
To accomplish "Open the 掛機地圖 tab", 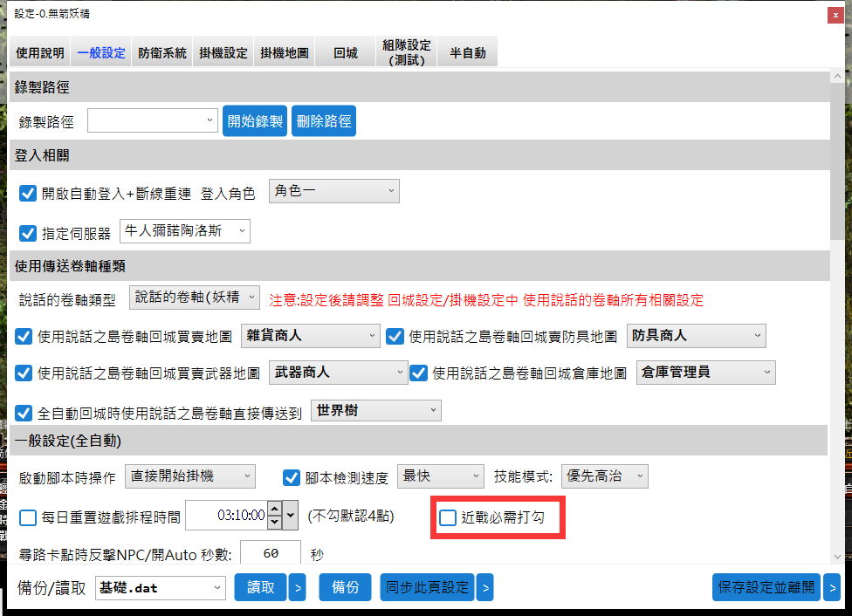I will 285,52.
